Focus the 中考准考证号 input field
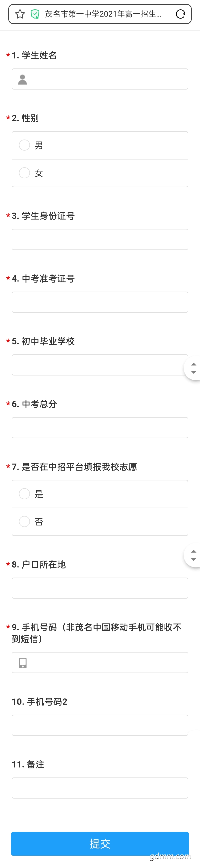The height and width of the screenshot is (868, 200). click(x=100, y=302)
